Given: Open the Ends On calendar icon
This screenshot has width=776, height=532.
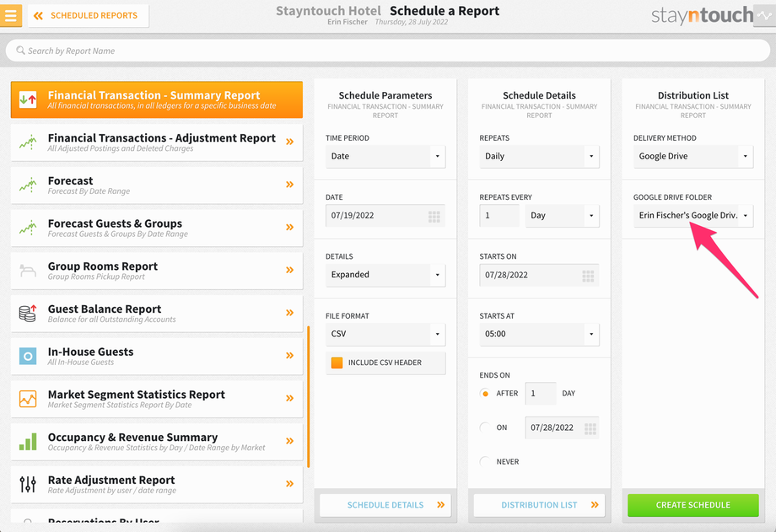Looking at the screenshot, I should (x=590, y=428).
